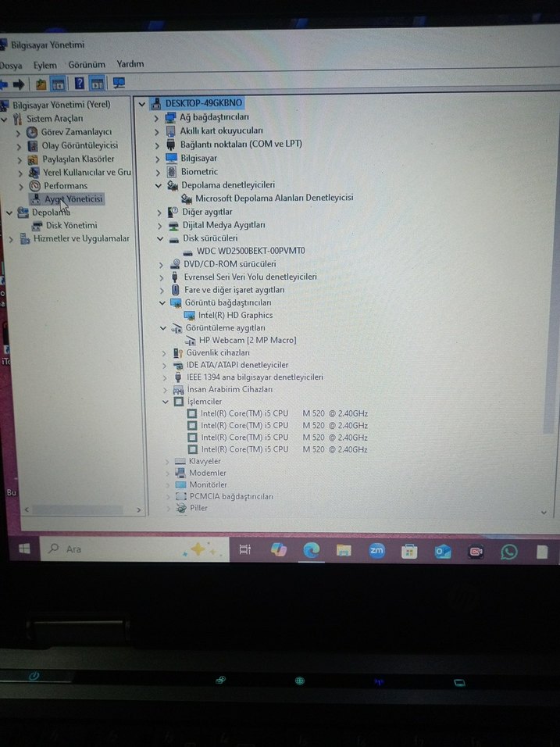This screenshot has height=747, width=560.
Task: Collapse the Disk sürücüleri node
Action: (x=160, y=238)
